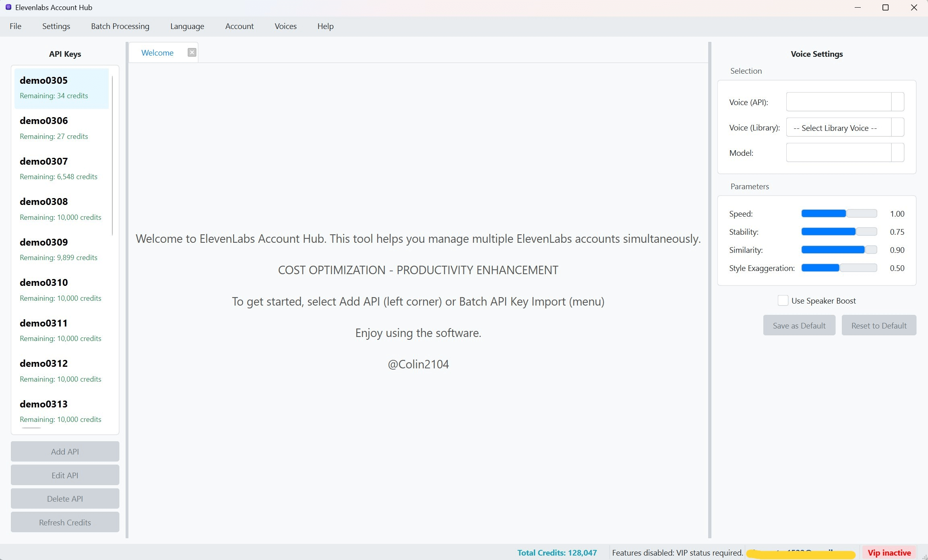The width and height of the screenshot is (928, 560).
Task: Click the API Keys list vertical scrollbar
Action: [112, 155]
